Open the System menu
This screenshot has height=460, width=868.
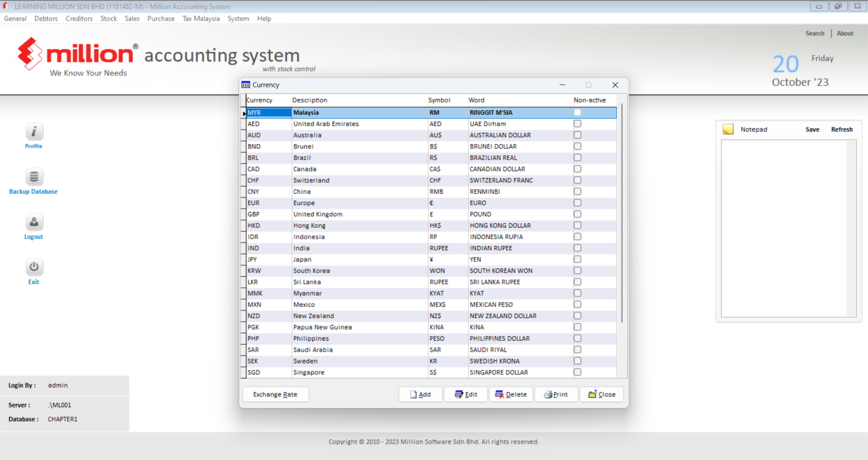(x=238, y=19)
